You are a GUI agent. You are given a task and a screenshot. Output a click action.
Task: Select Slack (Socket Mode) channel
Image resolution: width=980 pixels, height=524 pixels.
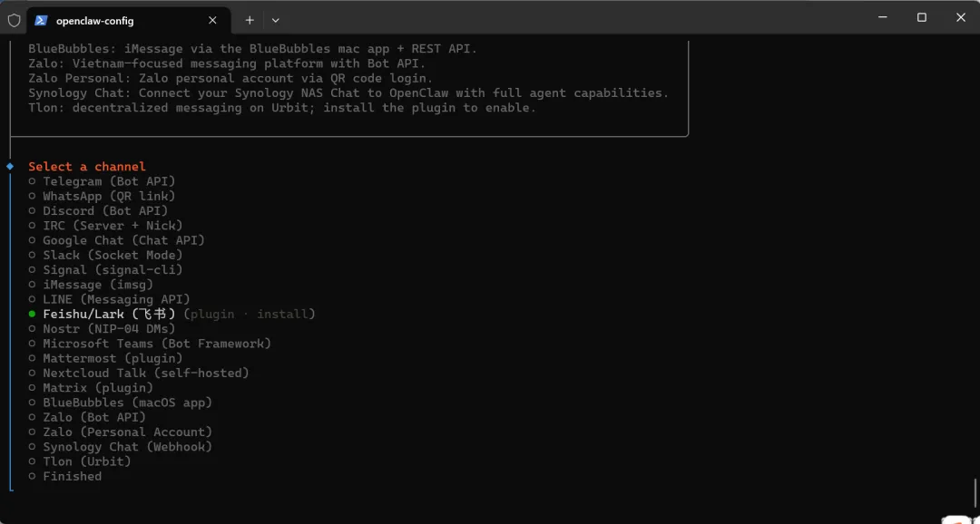(106, 255)
